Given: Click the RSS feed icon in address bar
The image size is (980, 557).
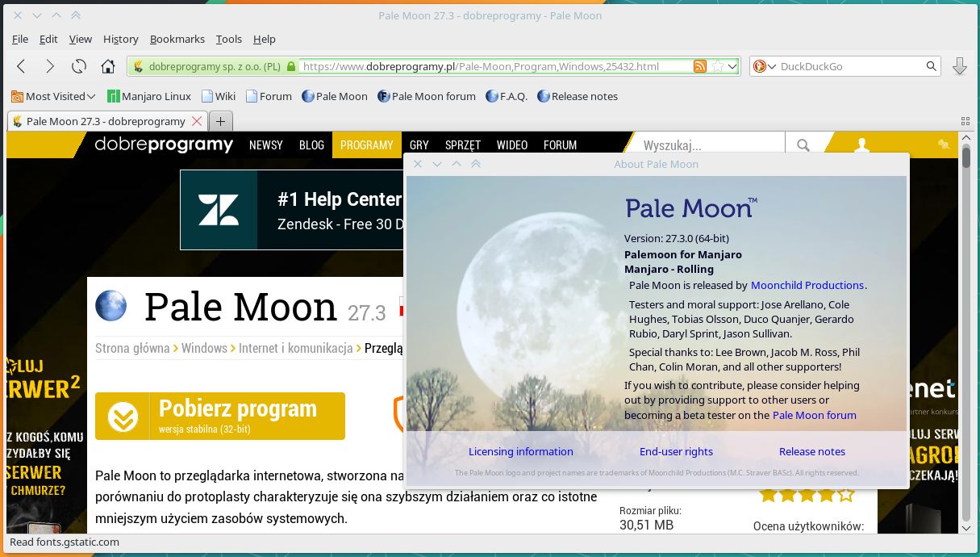Looking at the screenshot, I should (x=701, y=66).
